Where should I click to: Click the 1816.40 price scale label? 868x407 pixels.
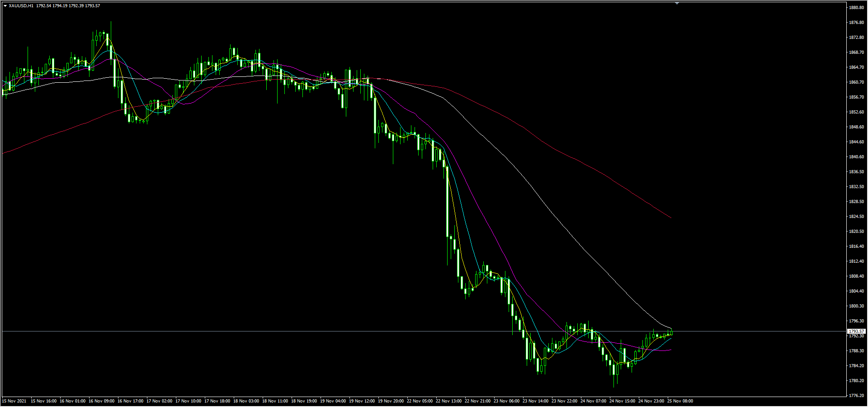click(x=856, y=246)
